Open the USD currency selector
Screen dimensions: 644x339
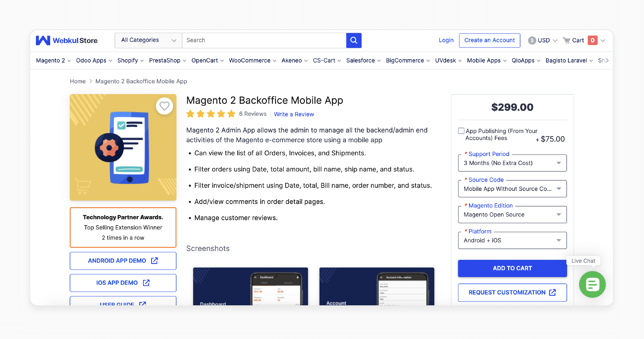(x=542, y=40)
